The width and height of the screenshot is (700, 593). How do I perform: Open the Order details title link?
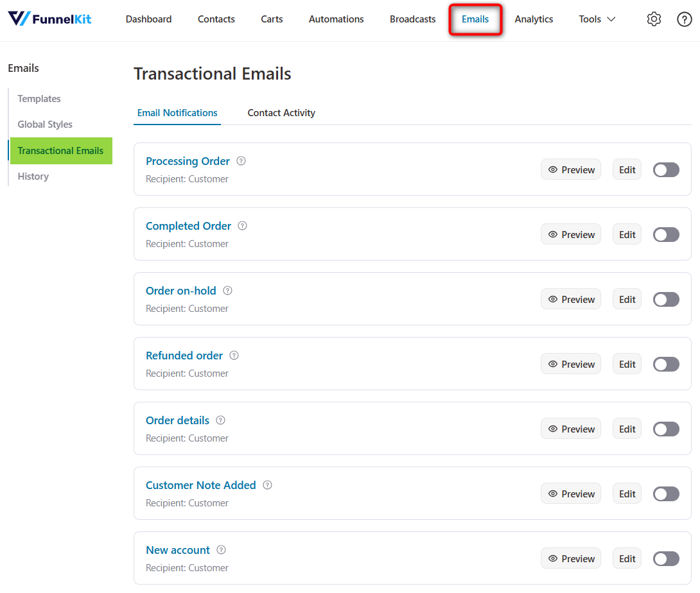coord(177,420)
